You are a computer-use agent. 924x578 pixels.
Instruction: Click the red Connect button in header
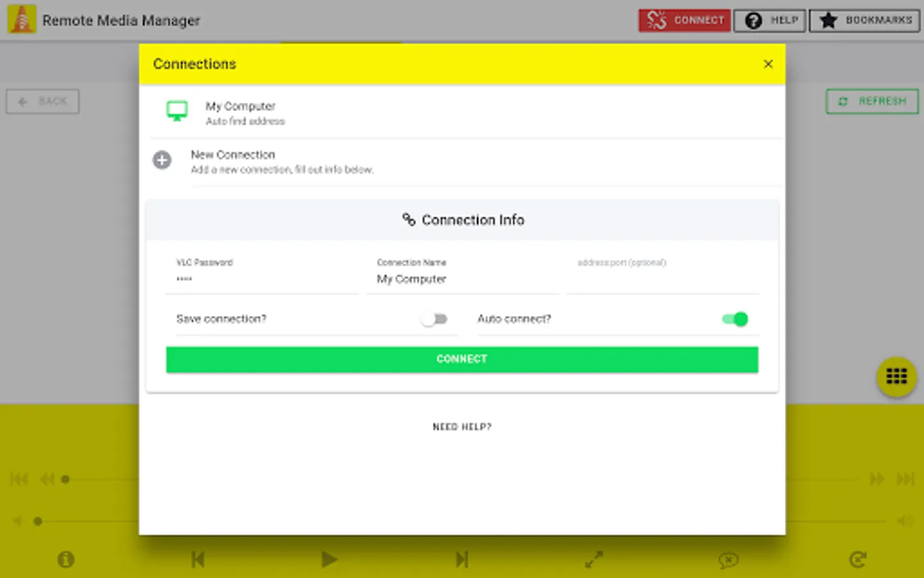(684, 21)
